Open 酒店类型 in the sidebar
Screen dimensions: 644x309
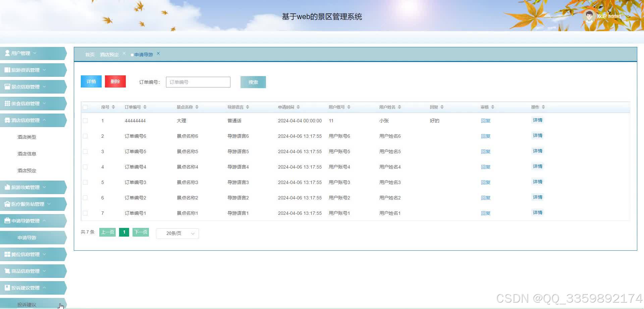coord(27,137)
